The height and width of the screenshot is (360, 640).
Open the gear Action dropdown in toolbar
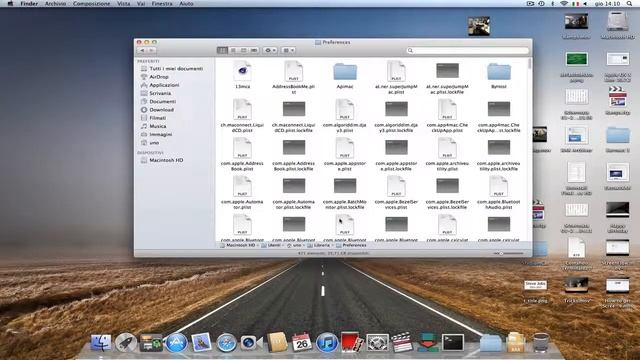click(270, 50)
